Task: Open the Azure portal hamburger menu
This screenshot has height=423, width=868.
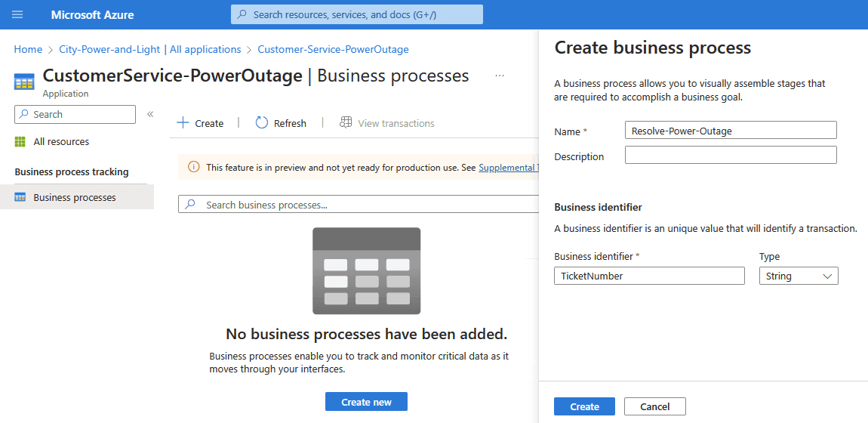Action: (17, 15)
